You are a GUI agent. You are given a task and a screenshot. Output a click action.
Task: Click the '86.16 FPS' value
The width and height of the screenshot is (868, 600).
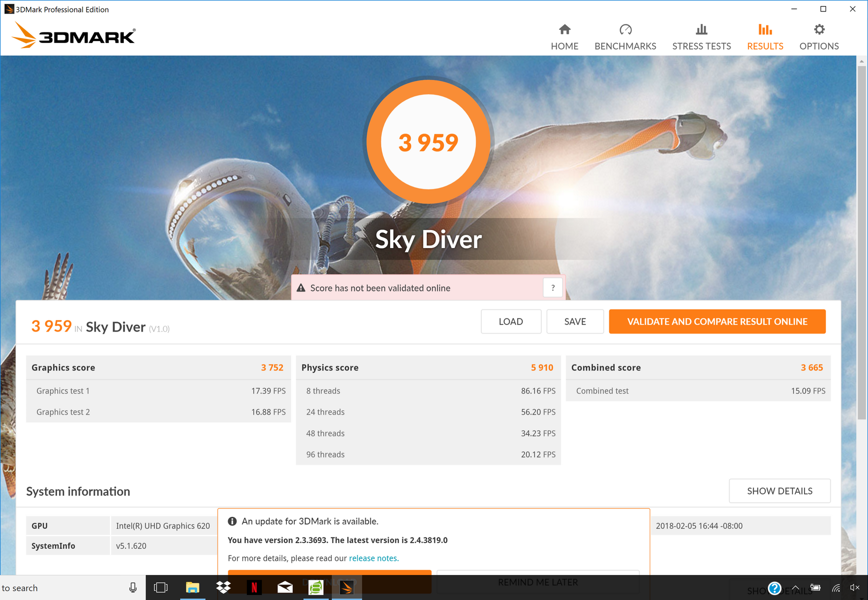tap(538, 391)
